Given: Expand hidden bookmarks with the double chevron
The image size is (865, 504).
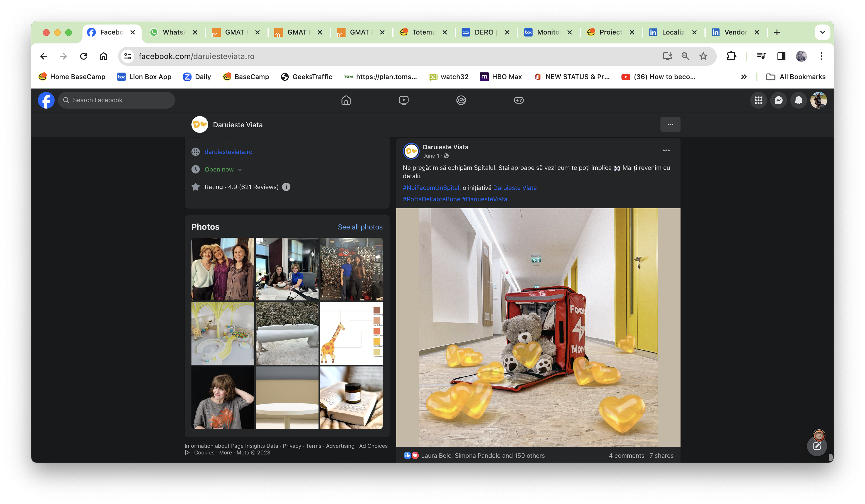Looking at the screenshot, I should [x=744, y=77].
